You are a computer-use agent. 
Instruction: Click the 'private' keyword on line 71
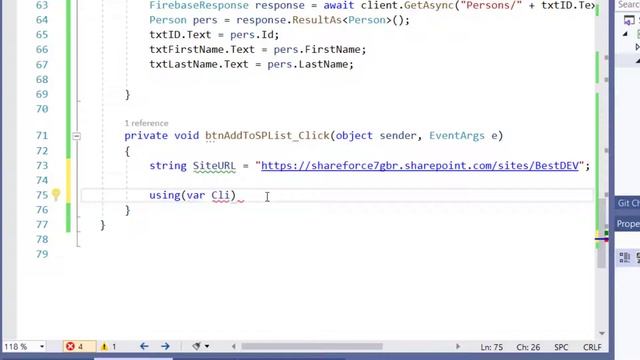click(146, 136)
